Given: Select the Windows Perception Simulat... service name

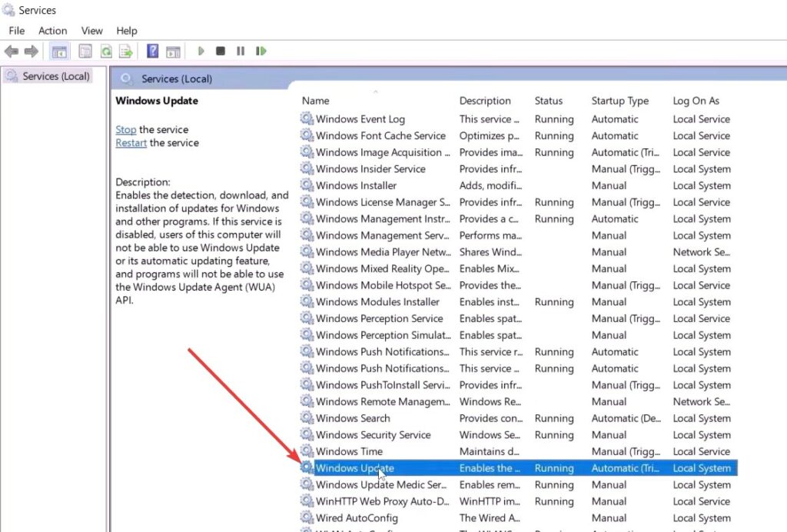Looking at the screenshot, I should (383, 334).
